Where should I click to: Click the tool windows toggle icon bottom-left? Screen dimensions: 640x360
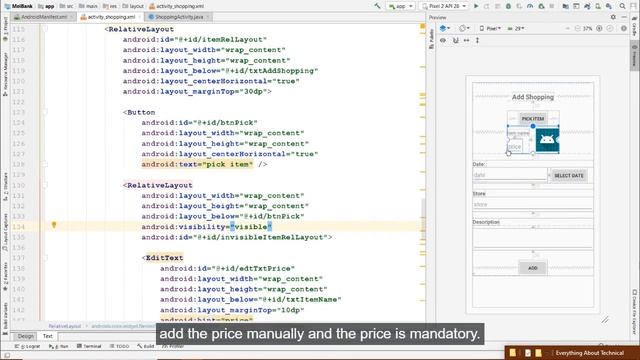(x=7, y=356)
